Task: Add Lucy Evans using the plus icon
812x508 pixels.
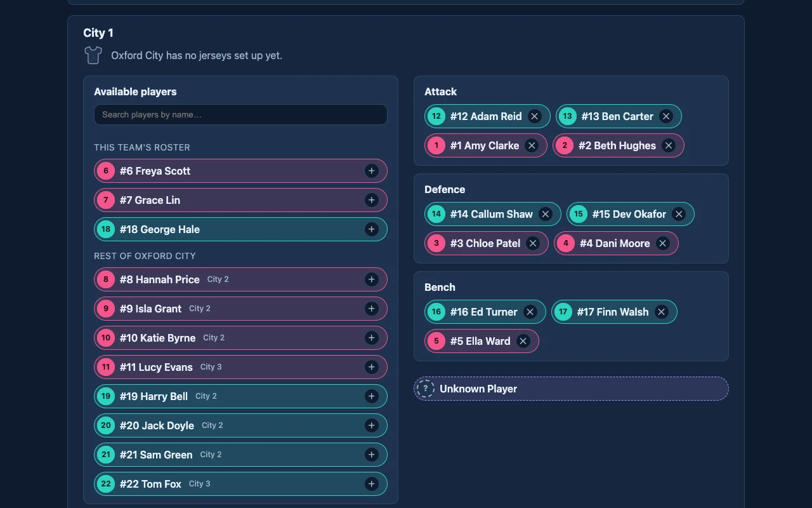Action: tap(372, 367)
